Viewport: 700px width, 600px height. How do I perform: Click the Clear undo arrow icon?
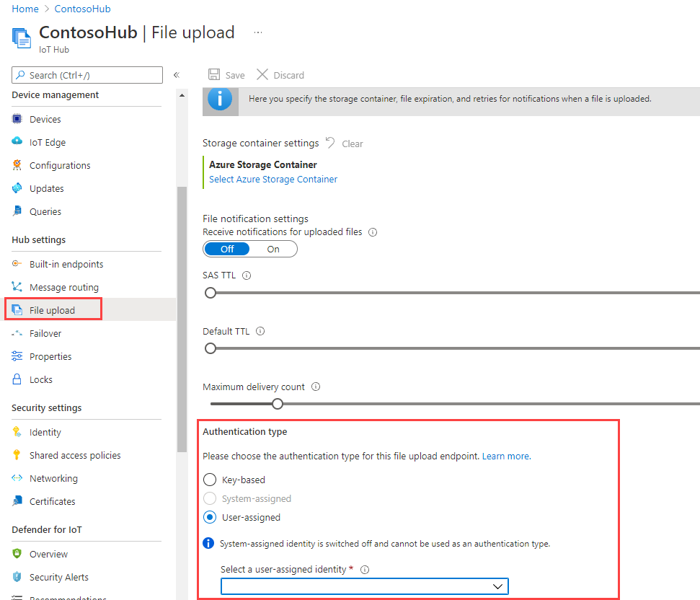coord(330,142)
